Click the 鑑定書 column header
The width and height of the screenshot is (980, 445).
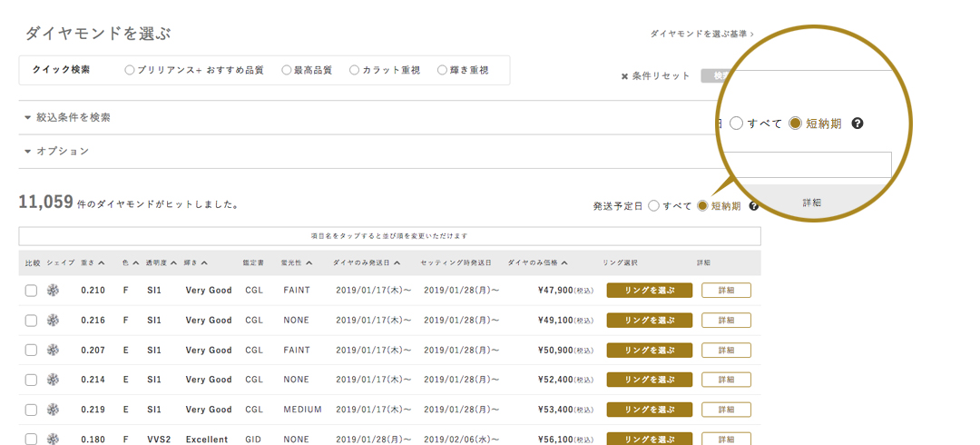point(252,262)
